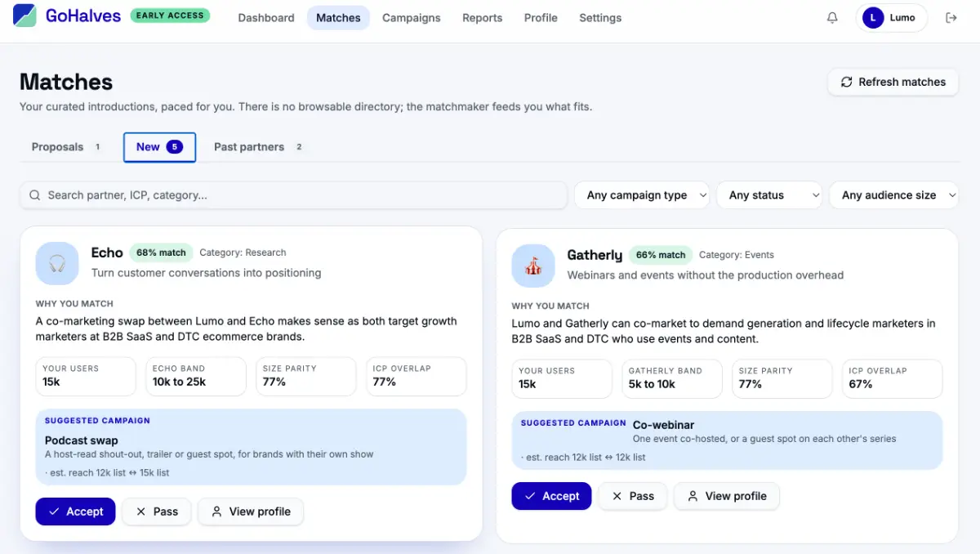Select the Matches nav item
The height and width of the screenshot is (554, 980).
tap(338, 18)
